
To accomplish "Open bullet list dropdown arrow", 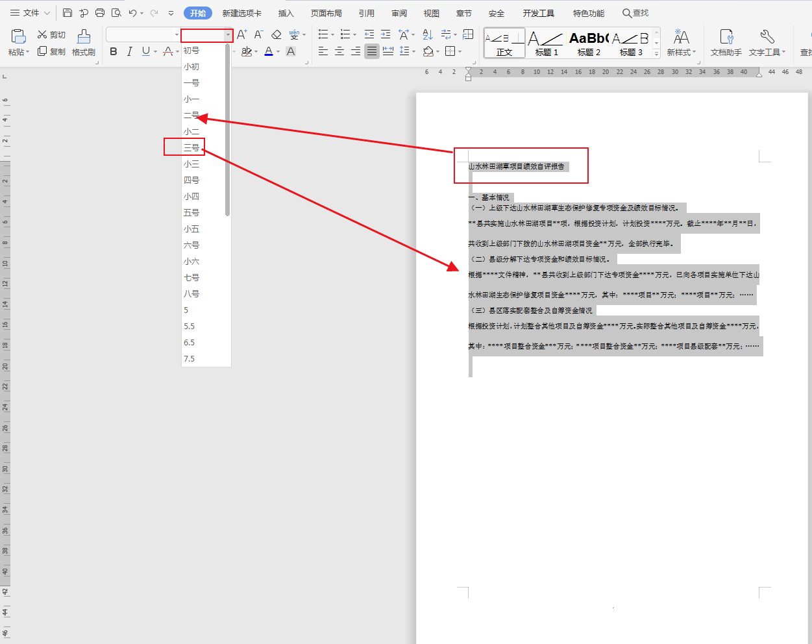I will coord(333,35).
